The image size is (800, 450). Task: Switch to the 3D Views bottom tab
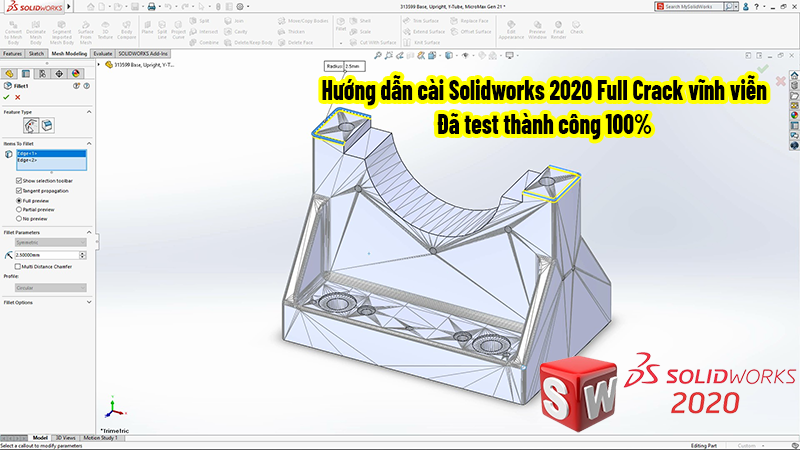coord(65,438)
